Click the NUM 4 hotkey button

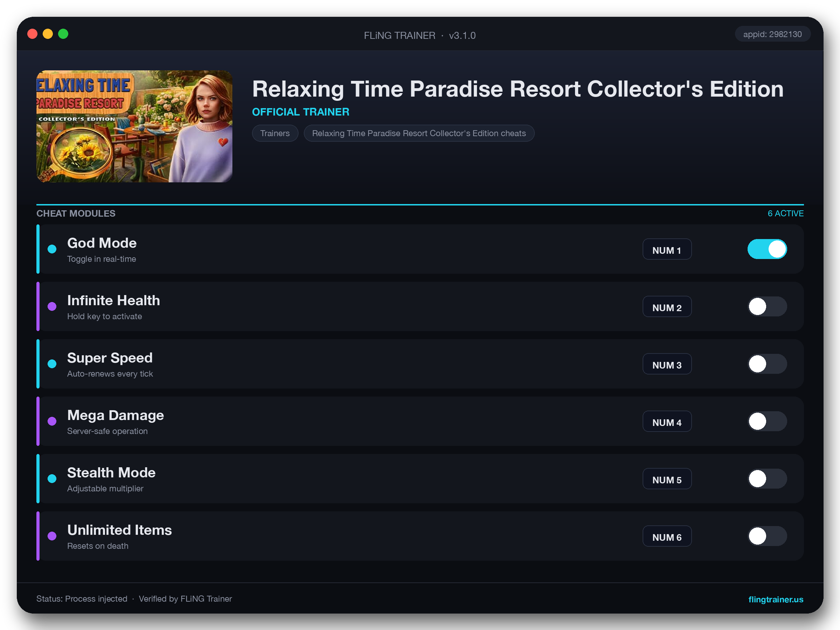tap(667, 421)
